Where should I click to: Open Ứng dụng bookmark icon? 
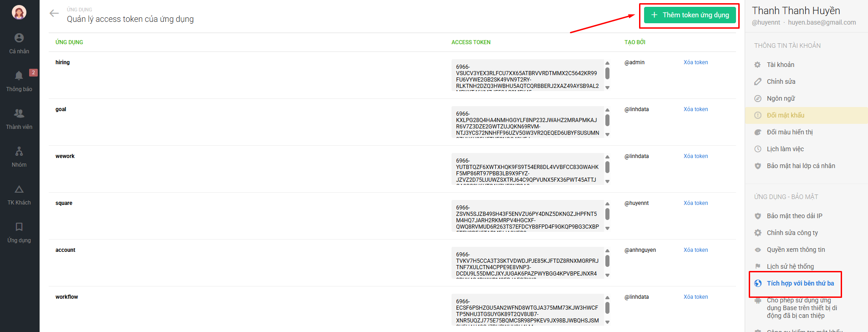[x=19, y=227]
